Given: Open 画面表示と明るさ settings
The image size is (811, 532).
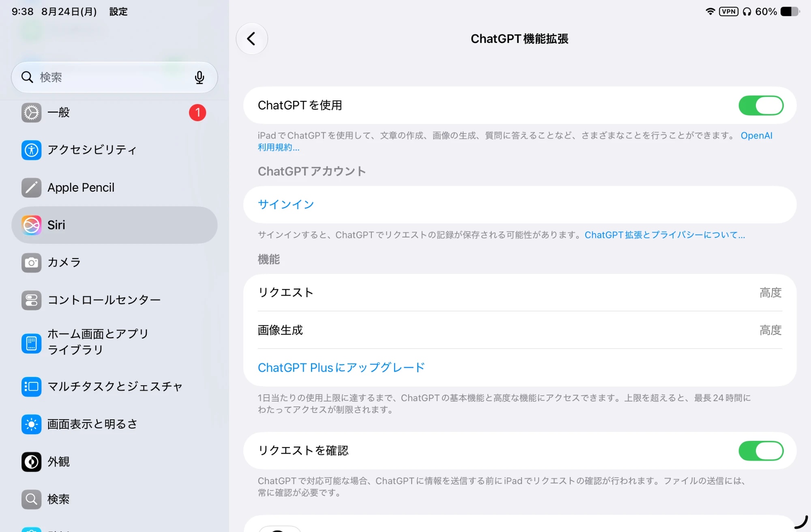Looking at the screenshot, I should pyautogui.click(x=114, y=424).
